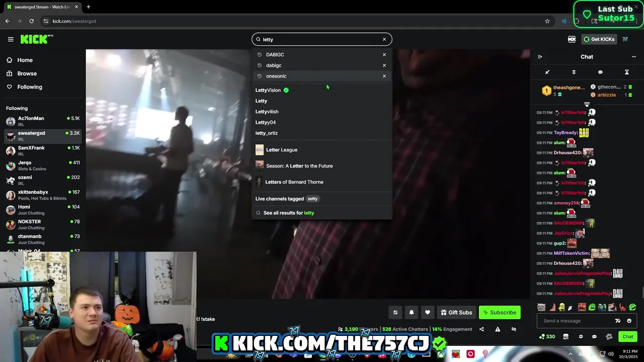Select LettyVision verified search result

coord(322,90)
